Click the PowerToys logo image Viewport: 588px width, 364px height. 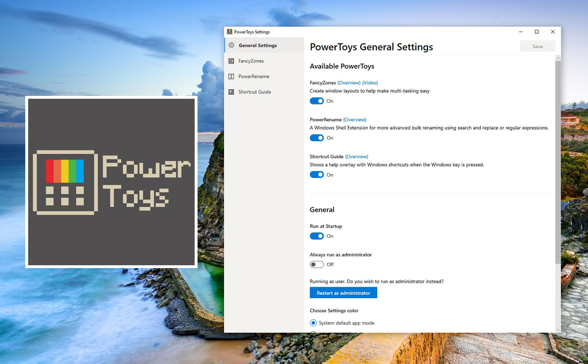112,183
